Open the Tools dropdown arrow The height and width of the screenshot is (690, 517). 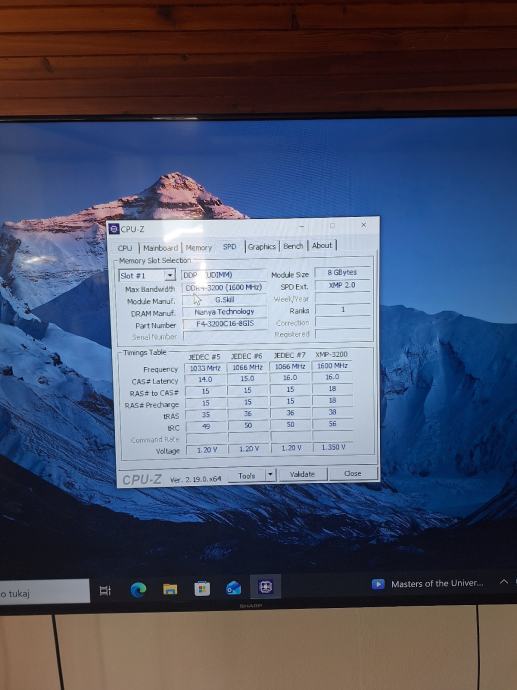point(270,475)
